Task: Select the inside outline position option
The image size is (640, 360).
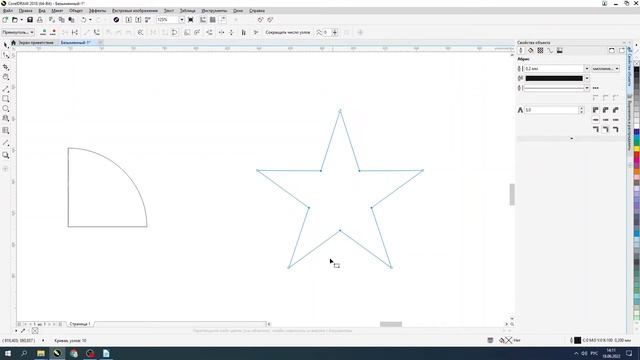Action: point(616,129)
